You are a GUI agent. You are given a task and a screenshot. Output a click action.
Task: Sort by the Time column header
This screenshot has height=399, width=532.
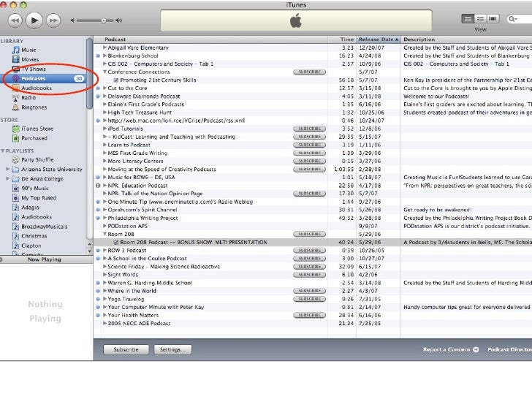[342, 39]
